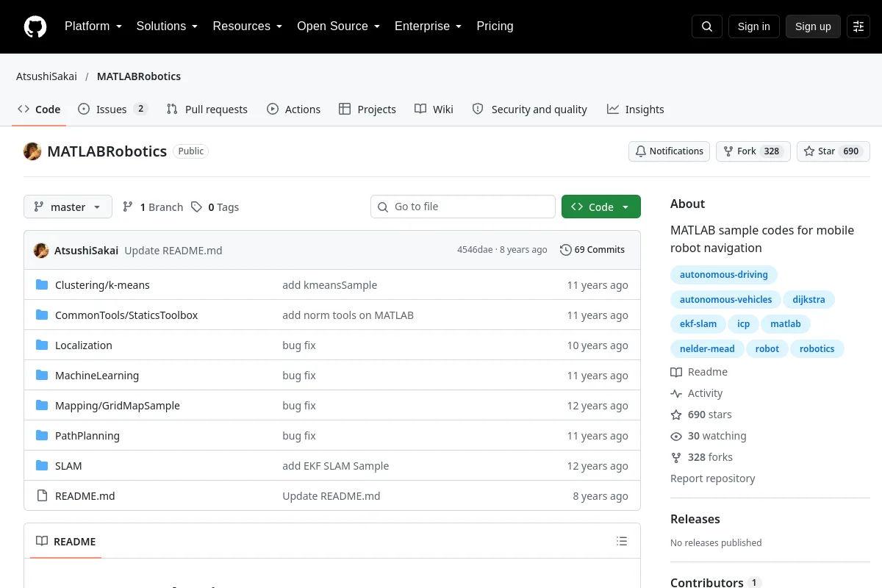Screen dimensions: 882x588
Task: Open commit message 'add kmeansSample'
Action: pyautogui.click(x=330, y=285)
